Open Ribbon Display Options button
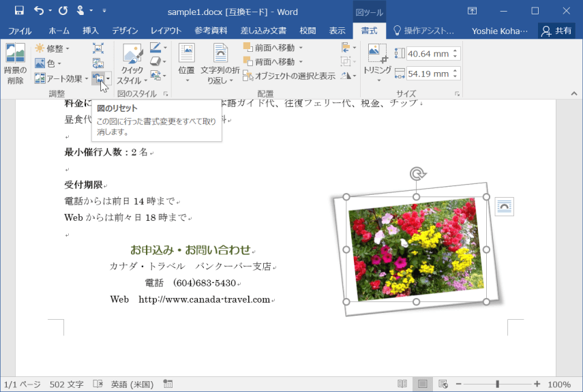 click(x=473, y=11)
